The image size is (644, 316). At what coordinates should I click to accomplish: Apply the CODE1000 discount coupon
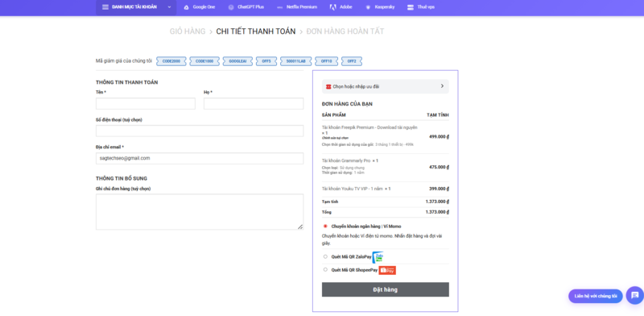pyautogui.click(x=204, y=61)
